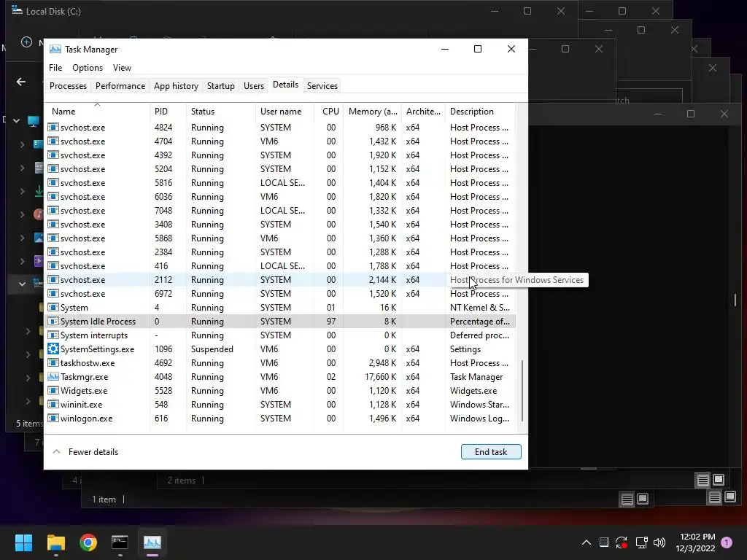Select the taskhostw.exe process
The image size is (747, 560).
coord(280,363)
